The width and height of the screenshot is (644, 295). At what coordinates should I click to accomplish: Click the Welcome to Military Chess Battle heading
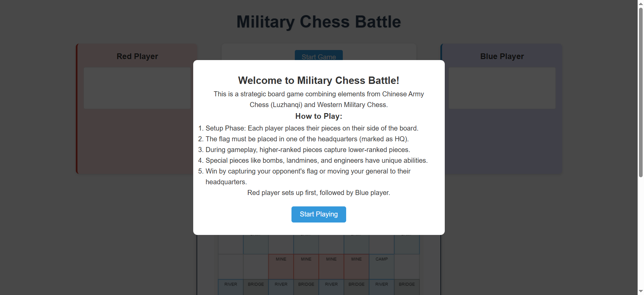[x=319, y=81]
